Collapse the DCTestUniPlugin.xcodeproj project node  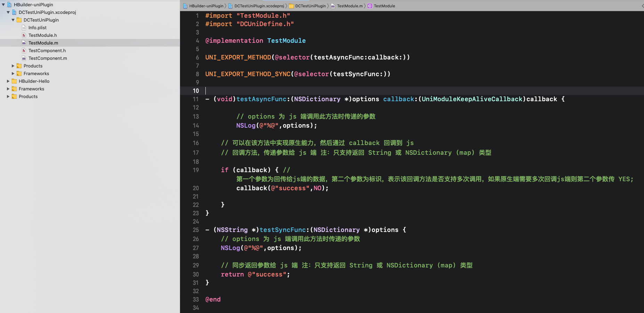pyautogui.click(x=8, y=12)
